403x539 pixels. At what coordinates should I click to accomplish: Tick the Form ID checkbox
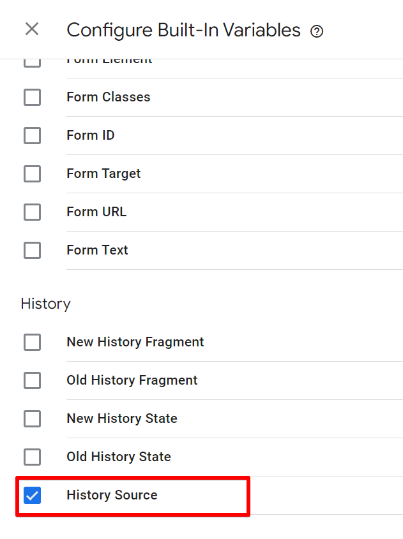point(32,135)
